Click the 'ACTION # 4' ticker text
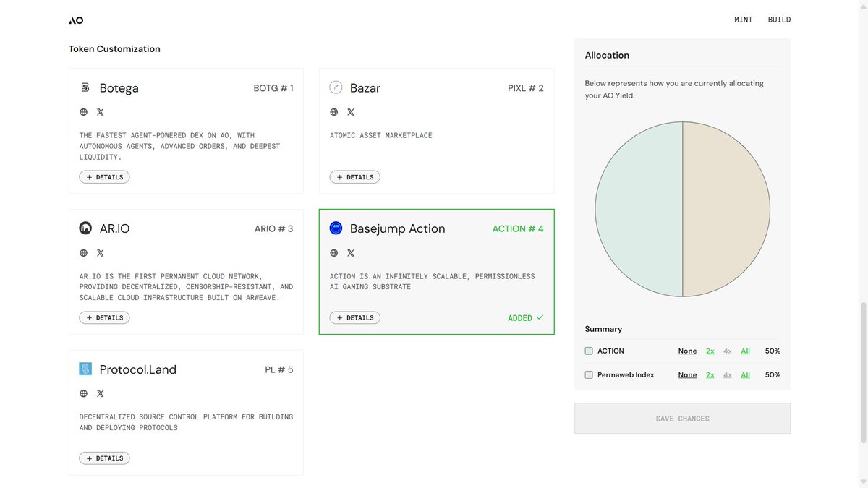868x488 pixels. tap(518, 228)
